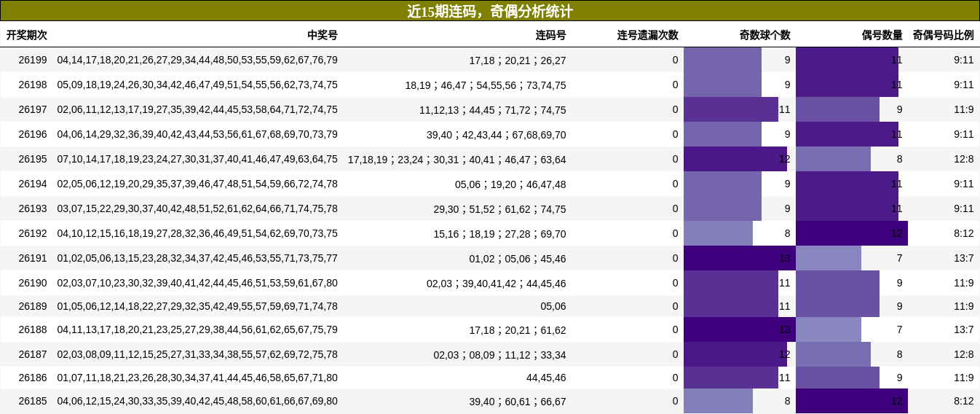Click the odd-count bar in row 26191
980x414 pixels.
(740, 258)
